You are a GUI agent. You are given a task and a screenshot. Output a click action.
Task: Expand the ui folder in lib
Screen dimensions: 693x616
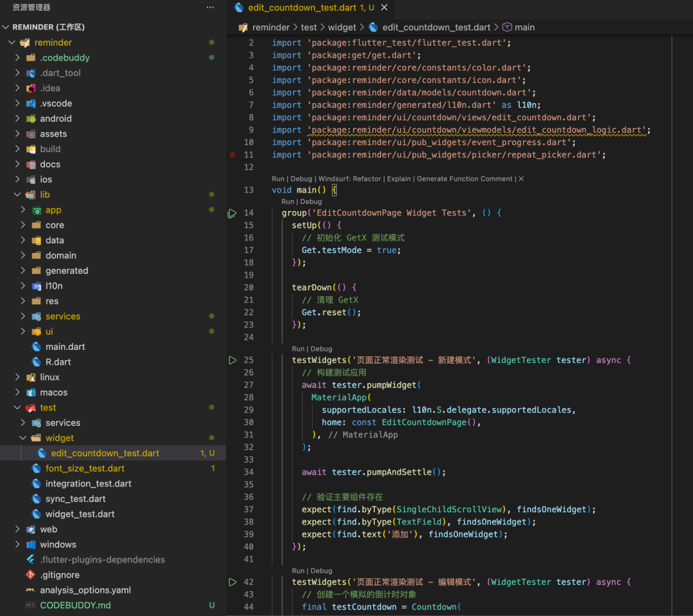click(x=23, y=332)
